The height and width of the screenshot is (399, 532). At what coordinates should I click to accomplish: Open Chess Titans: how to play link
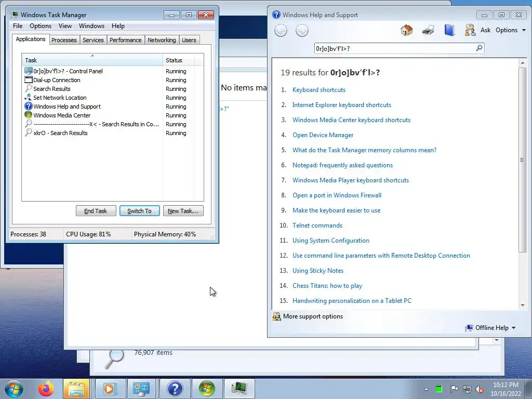click(327, 286)
